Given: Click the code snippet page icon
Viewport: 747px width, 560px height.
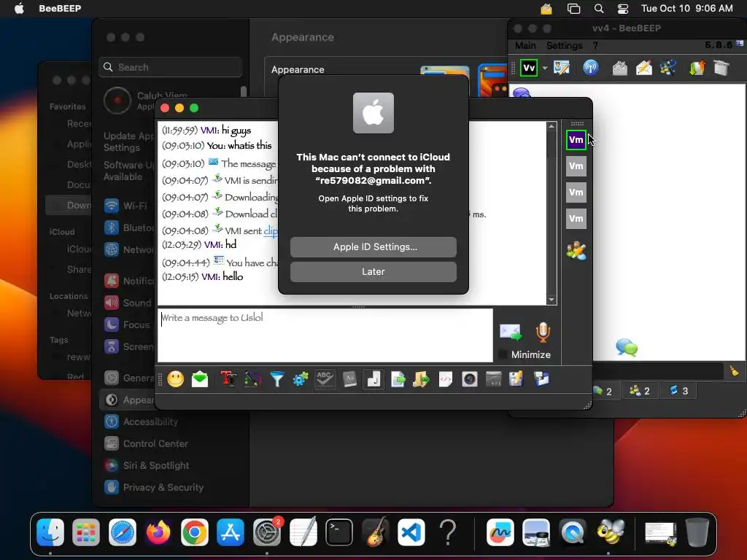Looking at the screenshot, I should point(446,379).
